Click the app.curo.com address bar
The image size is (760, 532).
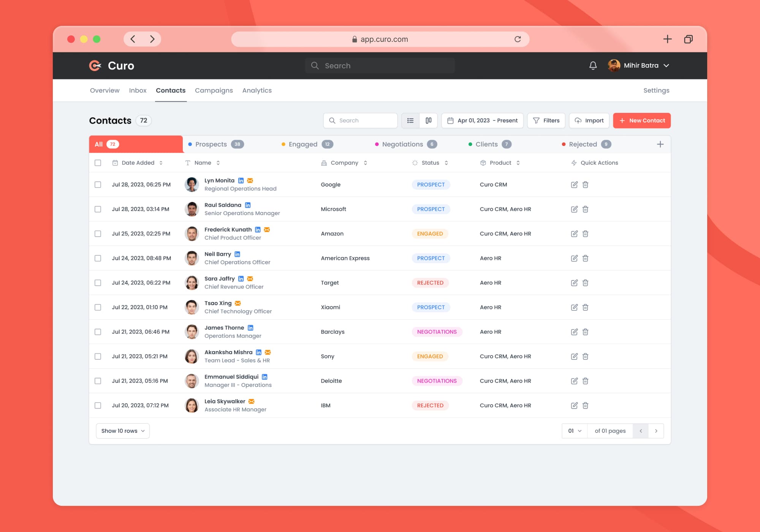click(380, 39)
